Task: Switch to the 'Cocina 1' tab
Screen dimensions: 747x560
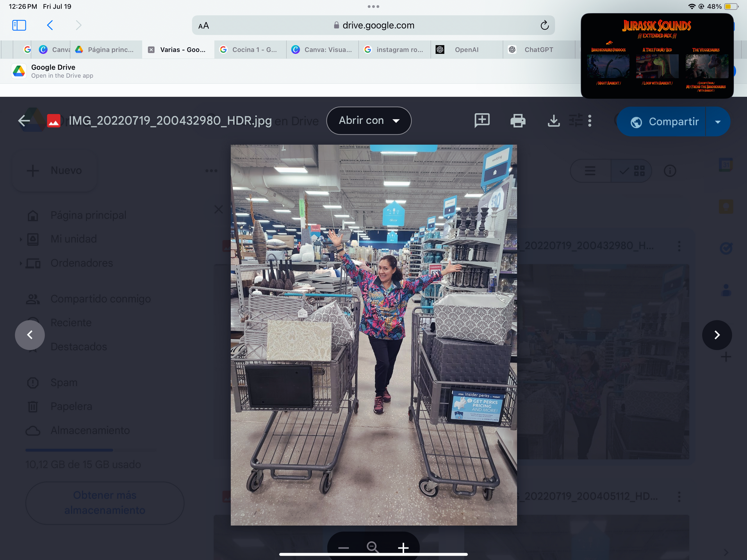Action: pyautogui.click(x=254, y=50)
